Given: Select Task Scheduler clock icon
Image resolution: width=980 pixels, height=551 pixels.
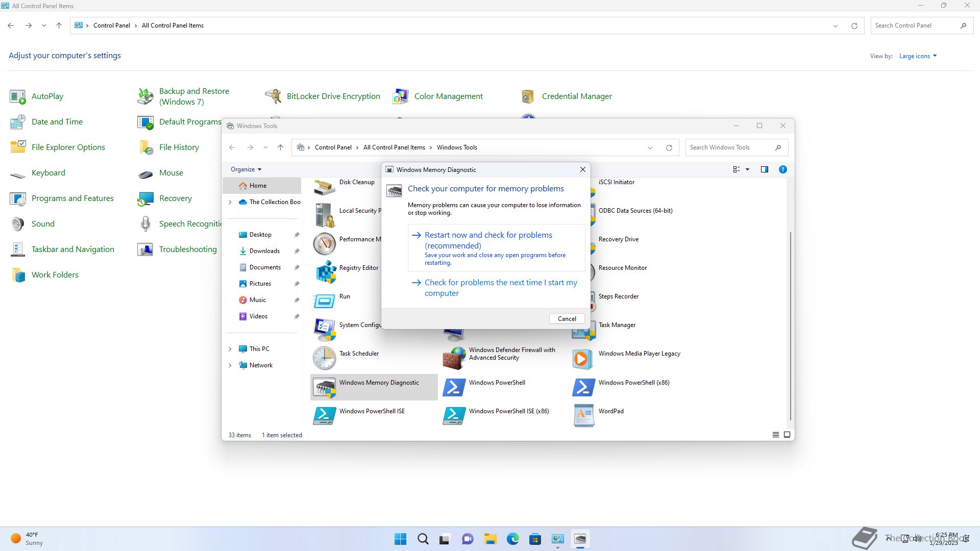Looking at the screenshot, I should tap(325, 357).
